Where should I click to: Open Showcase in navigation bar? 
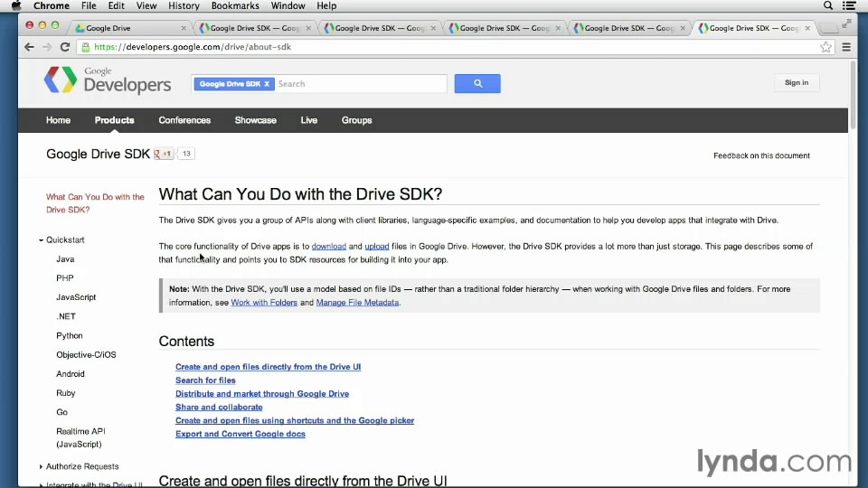[255, 120]
